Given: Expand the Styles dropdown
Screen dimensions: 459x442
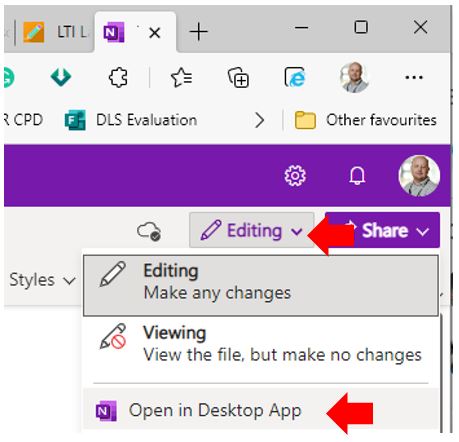Looking at the screenshot, I should pyautogui.click(x=42, y=280).
